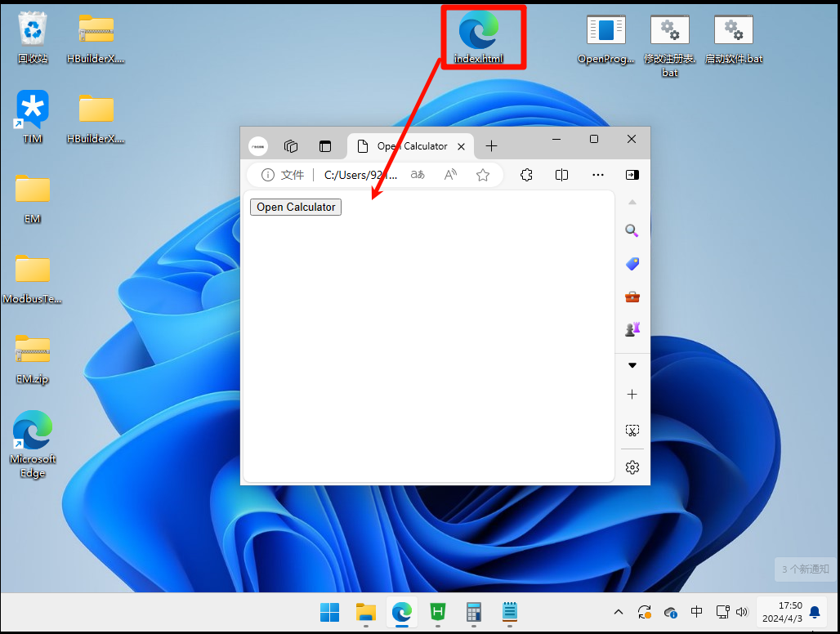
Task: Add this page to favorites star
Action: pos(483,175)
